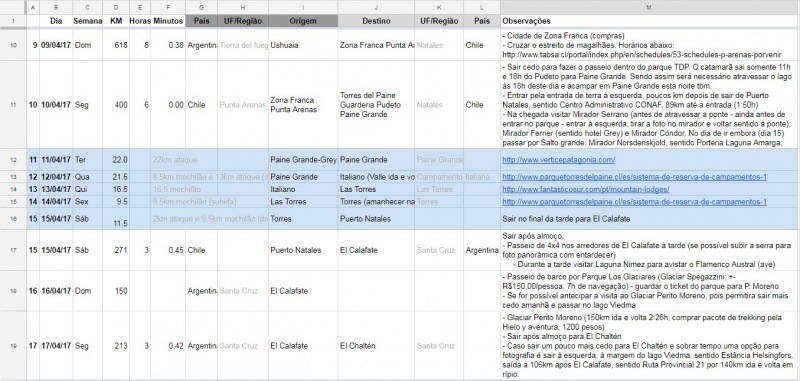
Task: Click weekday cell 'Qua'
Action: tap(88, 177)
